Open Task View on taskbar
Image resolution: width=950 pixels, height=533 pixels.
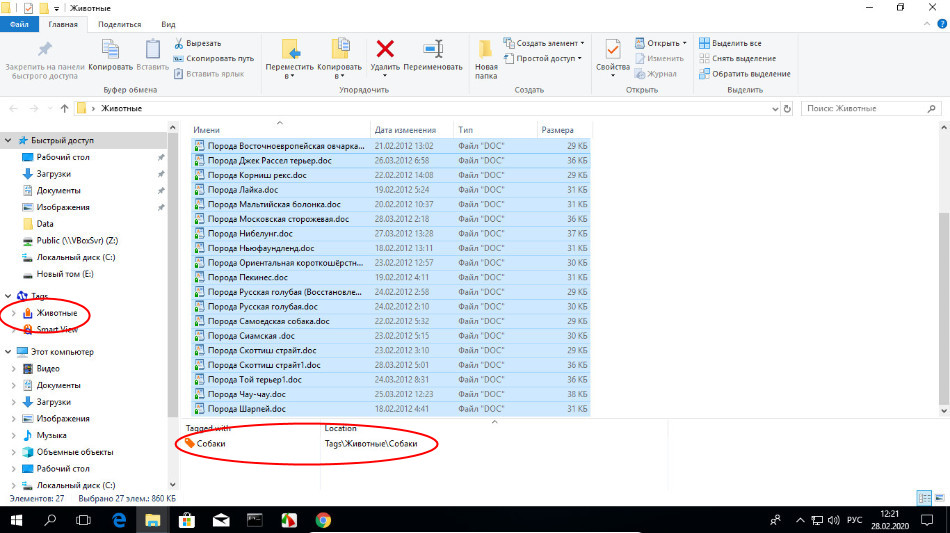84,520
